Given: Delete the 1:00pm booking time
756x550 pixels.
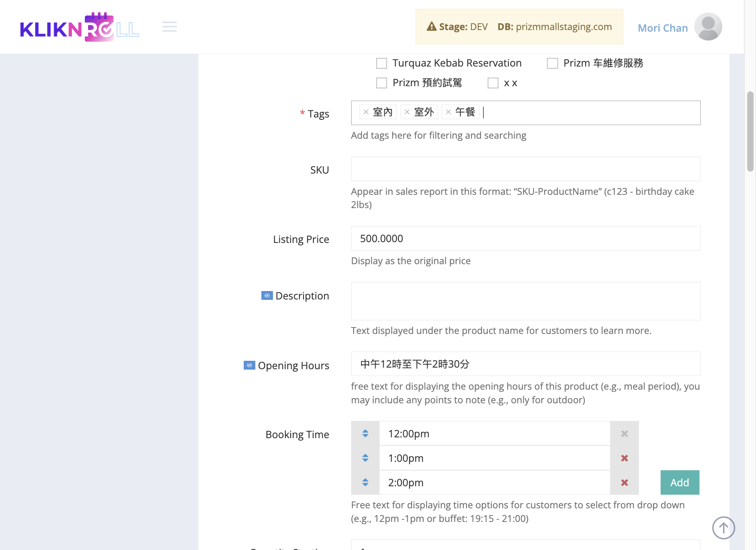Looking at the screenshot, I should click(624, 458).
